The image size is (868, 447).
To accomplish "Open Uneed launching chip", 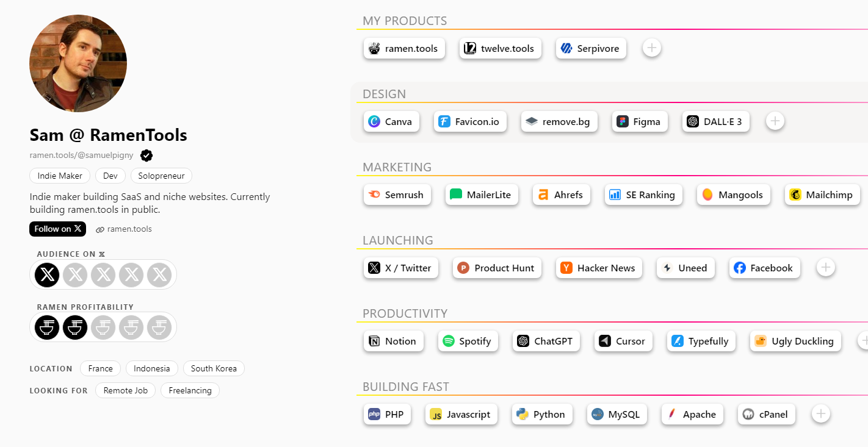I will click(x=685, y=268).
